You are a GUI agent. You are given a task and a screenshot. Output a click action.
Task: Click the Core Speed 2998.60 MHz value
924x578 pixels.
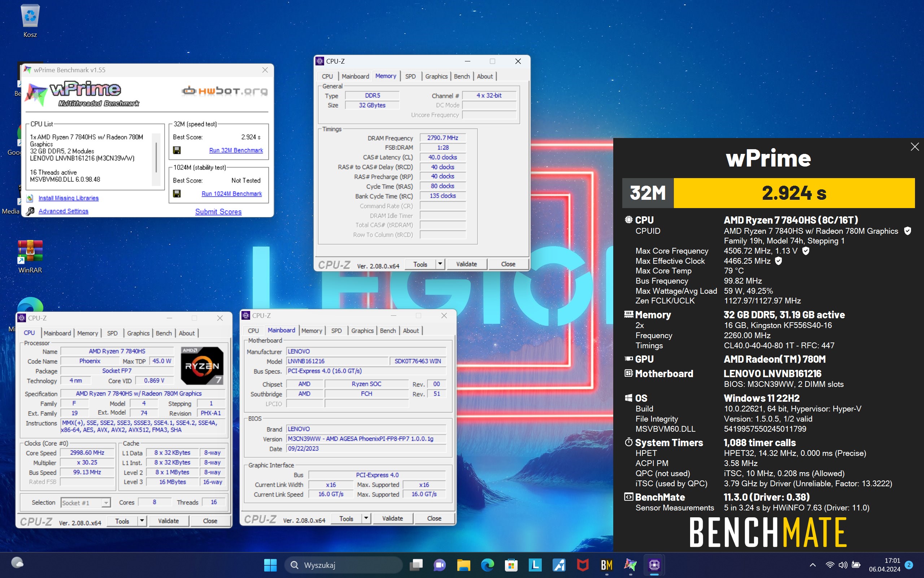[x=87, y=453]
